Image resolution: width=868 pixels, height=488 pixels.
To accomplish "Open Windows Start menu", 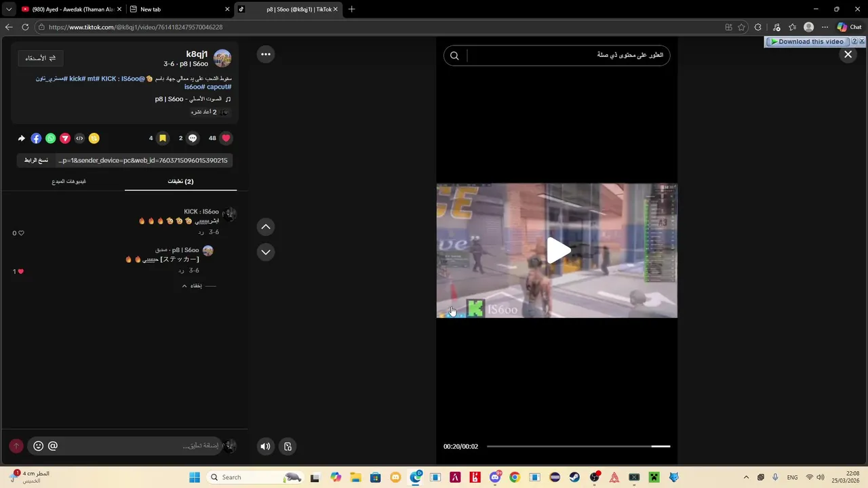I will (x=195, y=477).
